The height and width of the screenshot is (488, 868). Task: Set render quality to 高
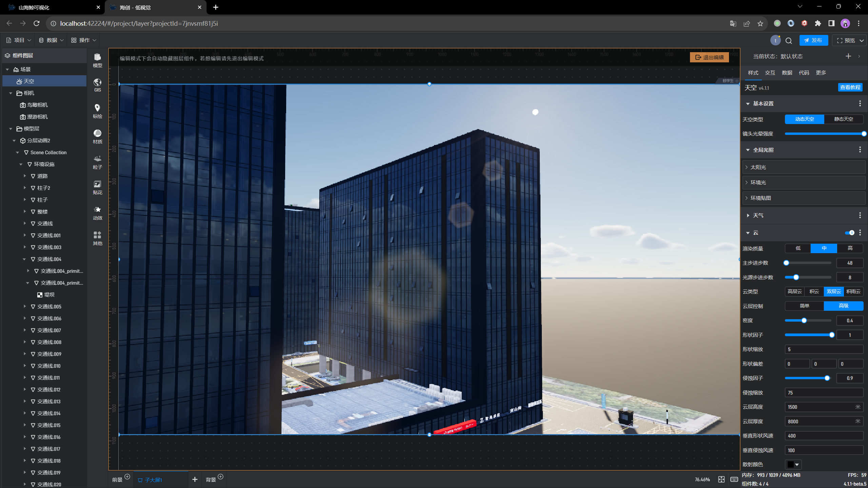tap(850, 248)
